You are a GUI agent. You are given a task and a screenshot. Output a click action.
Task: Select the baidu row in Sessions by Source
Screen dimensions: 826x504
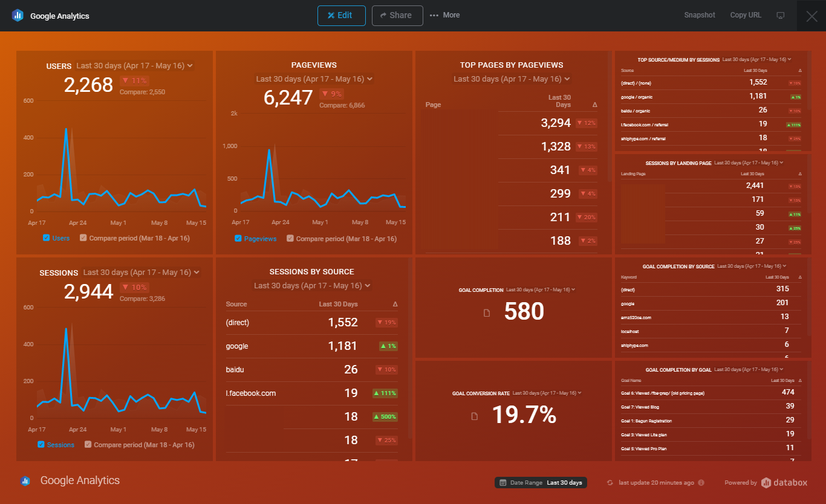[312, 370]
